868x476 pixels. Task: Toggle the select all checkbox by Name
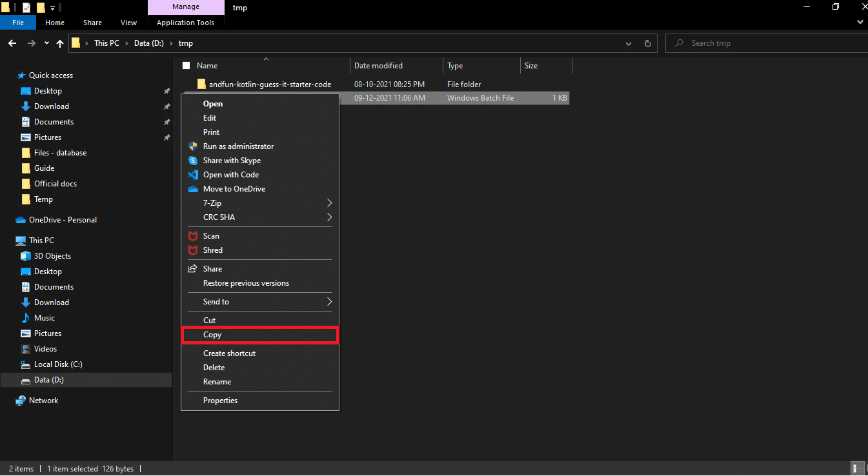tap(187, 66)
